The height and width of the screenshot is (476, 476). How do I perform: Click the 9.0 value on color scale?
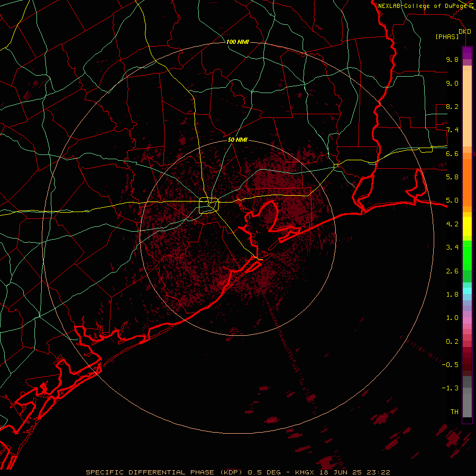[x=452, y=83]
